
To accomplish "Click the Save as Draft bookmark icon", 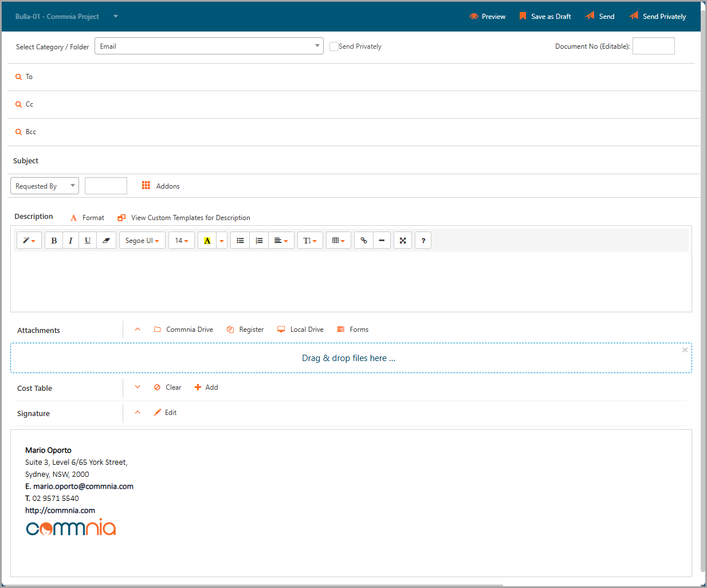I will coord(523,16).
